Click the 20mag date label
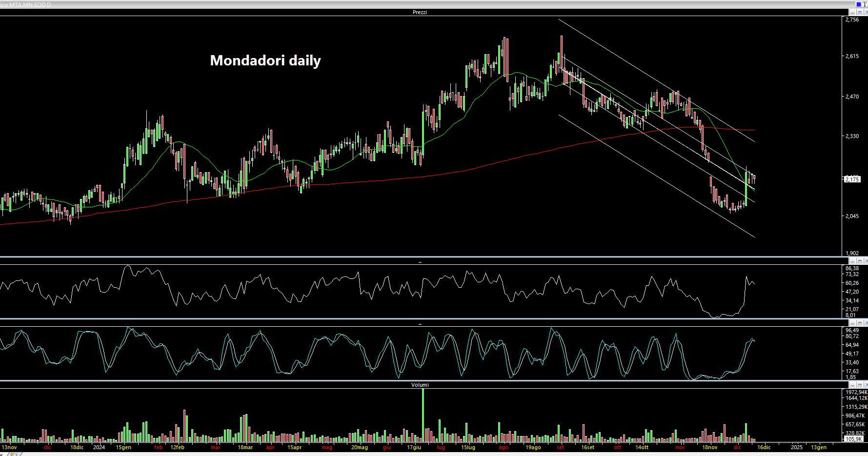Viewport: 868px width, 456px height. (360, 447)
